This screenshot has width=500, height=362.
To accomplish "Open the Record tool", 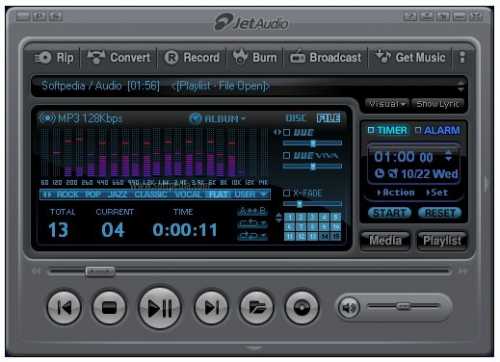I will tap(192, 58).
